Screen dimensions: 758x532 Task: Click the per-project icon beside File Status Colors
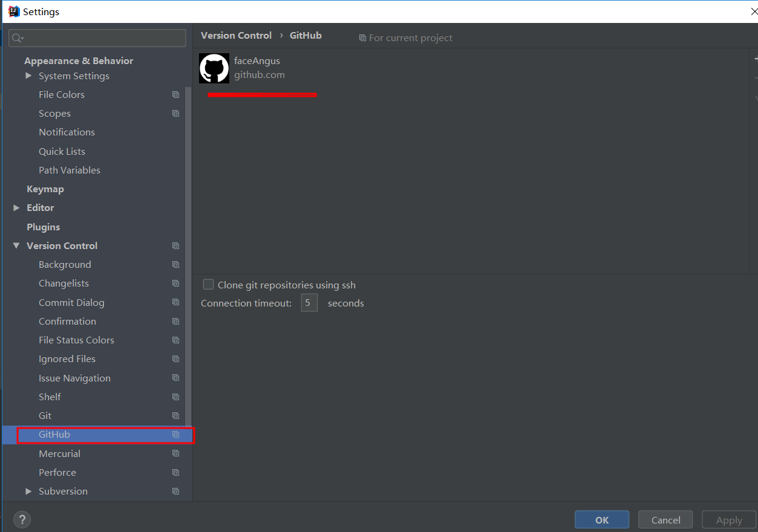[x=175, y=340]
